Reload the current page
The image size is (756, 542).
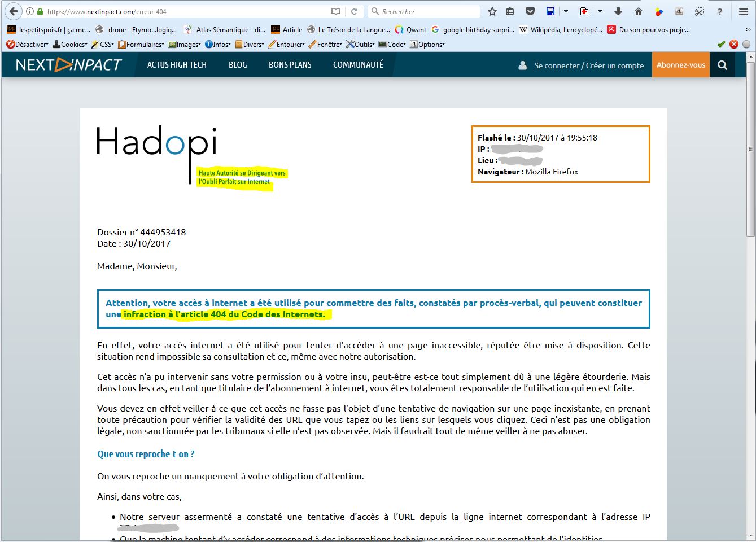354,11
